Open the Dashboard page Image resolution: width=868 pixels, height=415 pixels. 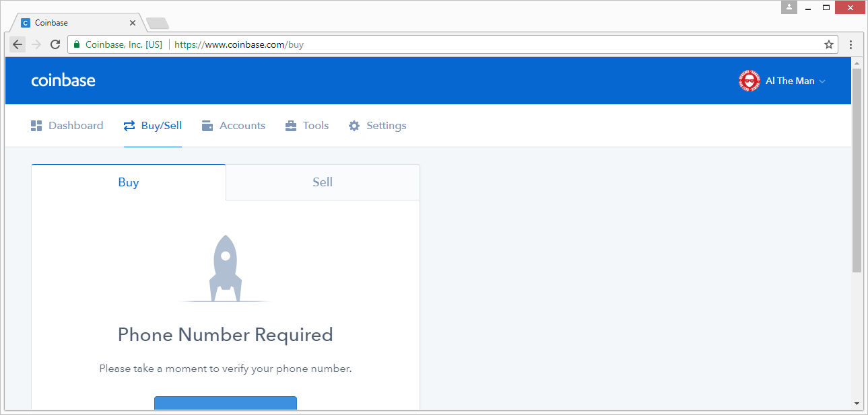point(67,126)
